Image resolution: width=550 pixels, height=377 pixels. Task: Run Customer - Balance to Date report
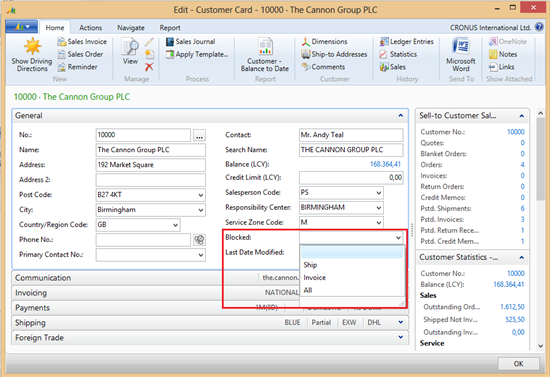pyautogui.click(x=265, y=55)
